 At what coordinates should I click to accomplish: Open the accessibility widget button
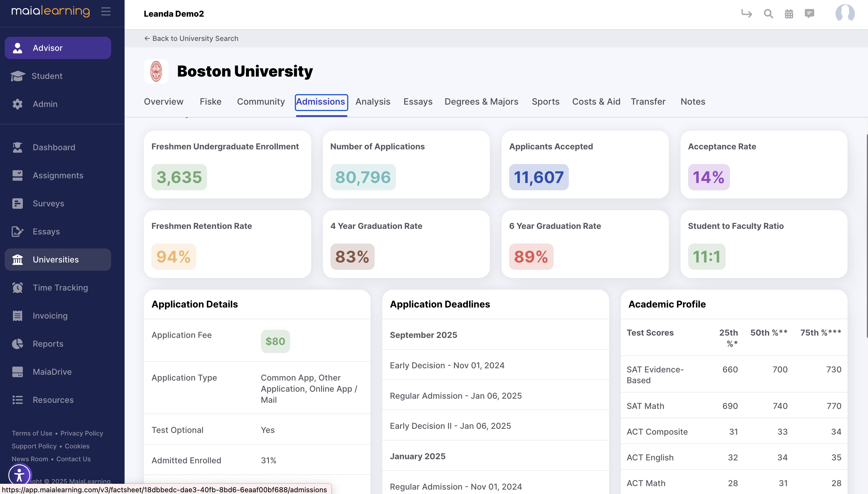click(x=19, y=475)
